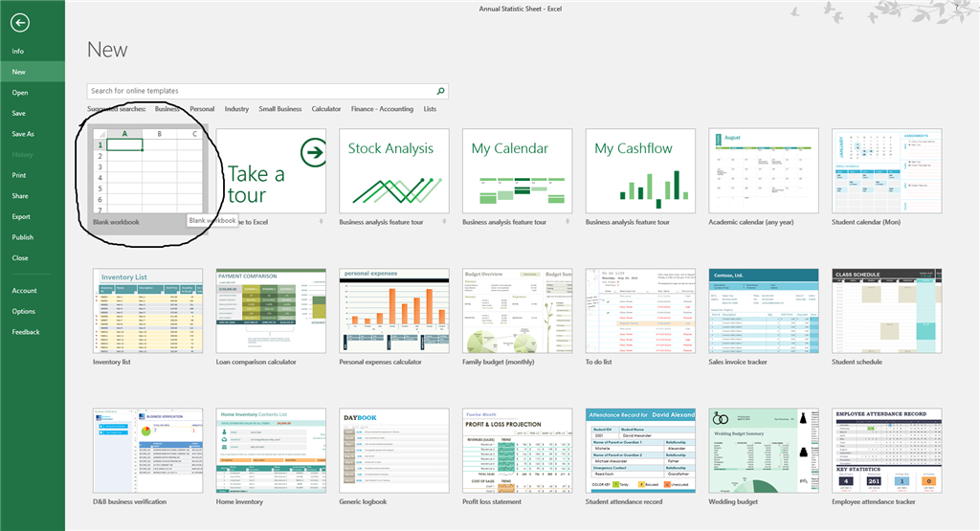Pin the Welcome to Excel template
This screenshot has width=980, height=531.
click(x=322, y=222)
